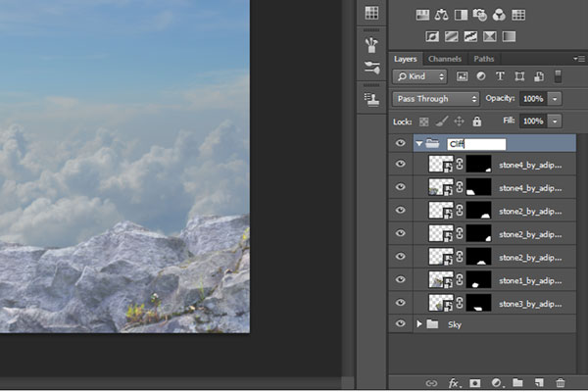Open the Opacity slider dropdown arrow

556,99
